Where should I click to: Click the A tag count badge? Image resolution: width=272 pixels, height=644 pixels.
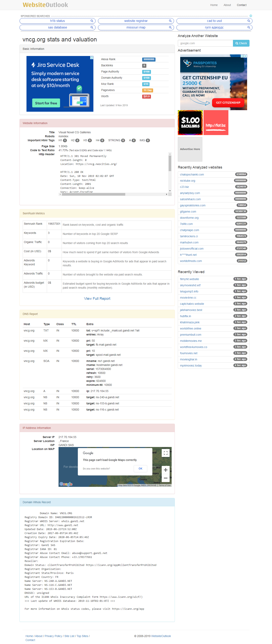coord(134,140)
